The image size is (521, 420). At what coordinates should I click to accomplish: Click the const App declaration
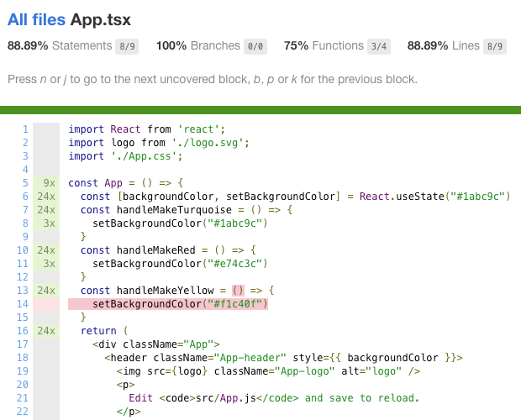click(125, 183)
